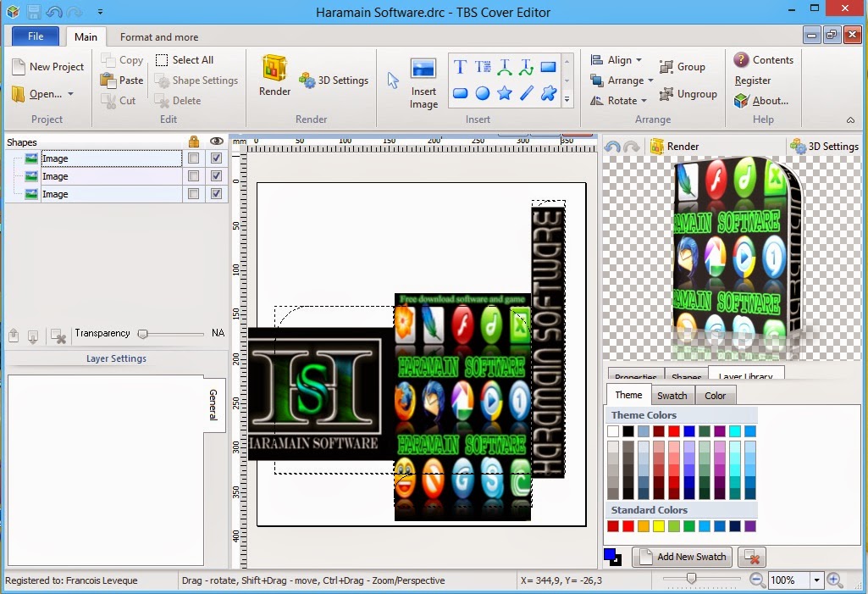Open the General vertical tab

pos(213,405)
